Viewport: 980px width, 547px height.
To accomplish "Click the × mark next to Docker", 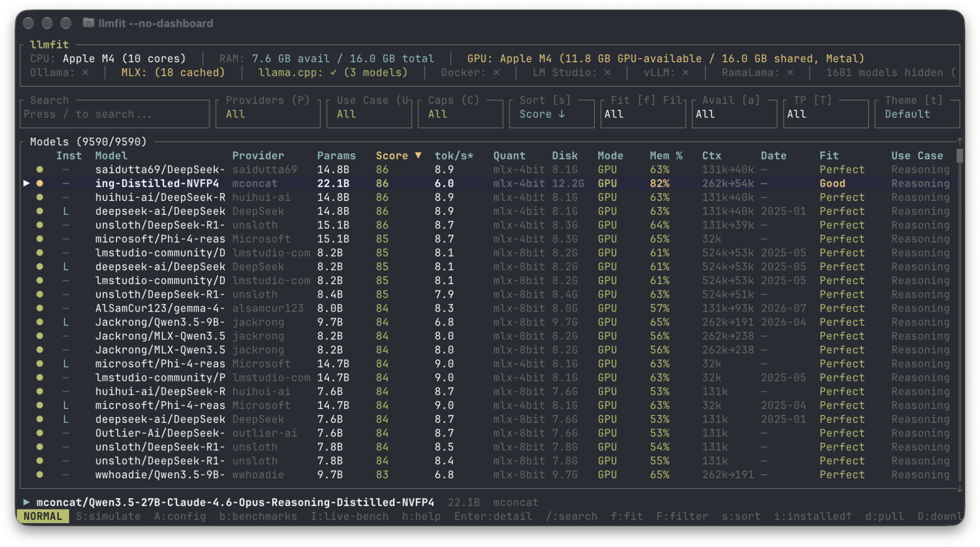I will 496,73.
